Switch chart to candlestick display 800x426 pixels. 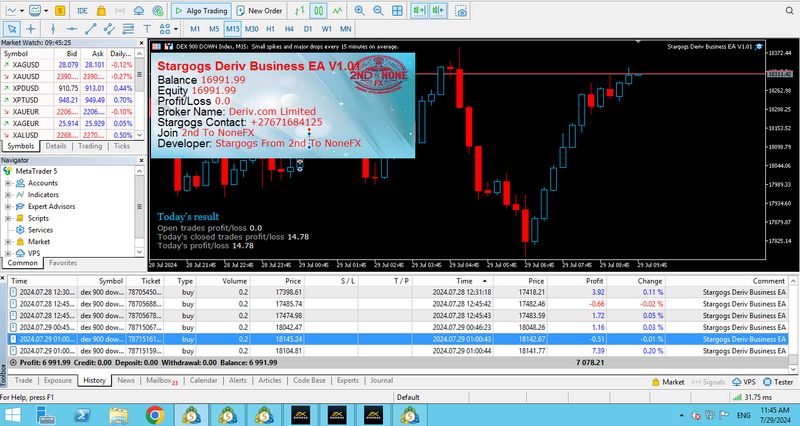coord(318,11)
